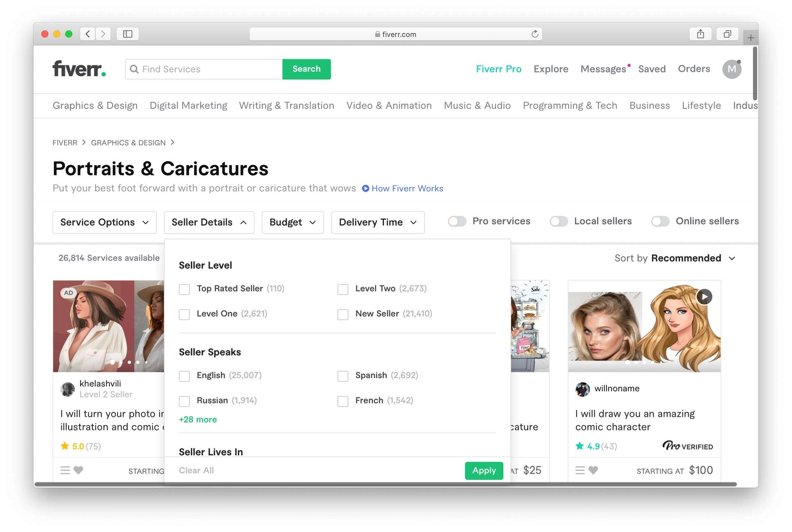Screen dimensions: 792x532
Task: Check the French language checkbox
Action: (x=343, y=401)
